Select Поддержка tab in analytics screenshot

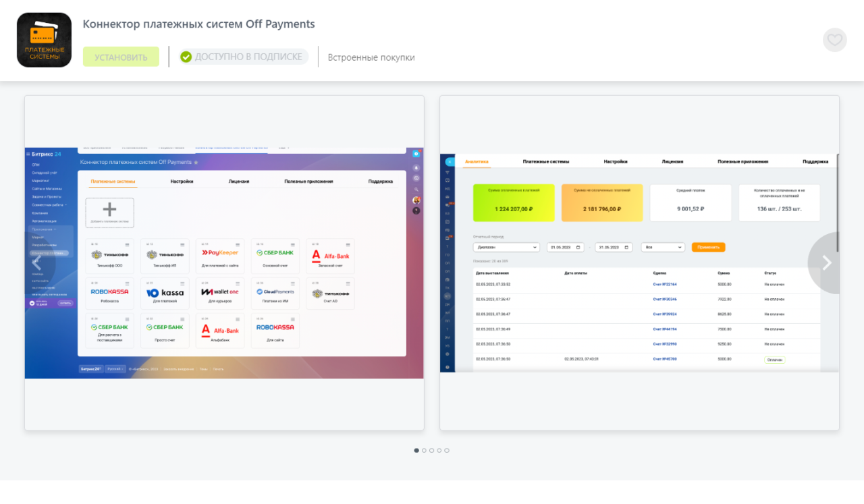(815, 162)
